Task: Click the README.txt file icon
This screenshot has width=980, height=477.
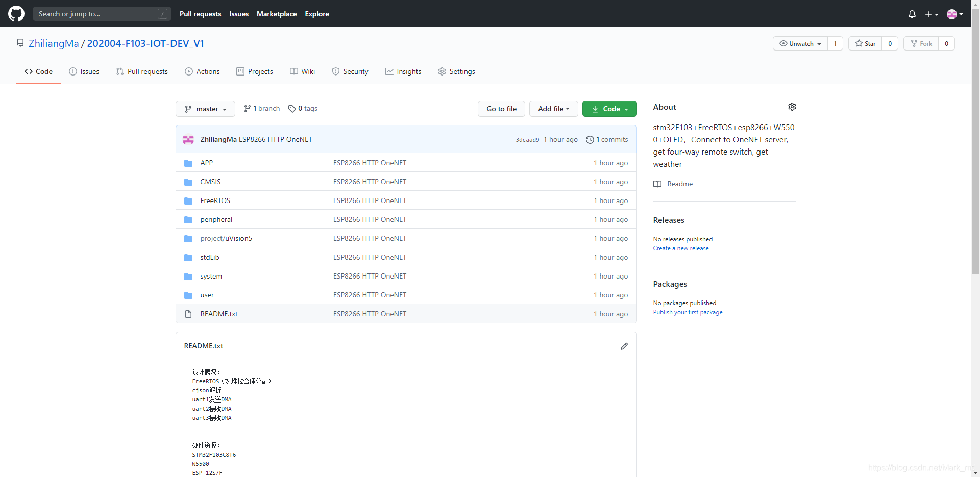Action: tap(188, 314)
